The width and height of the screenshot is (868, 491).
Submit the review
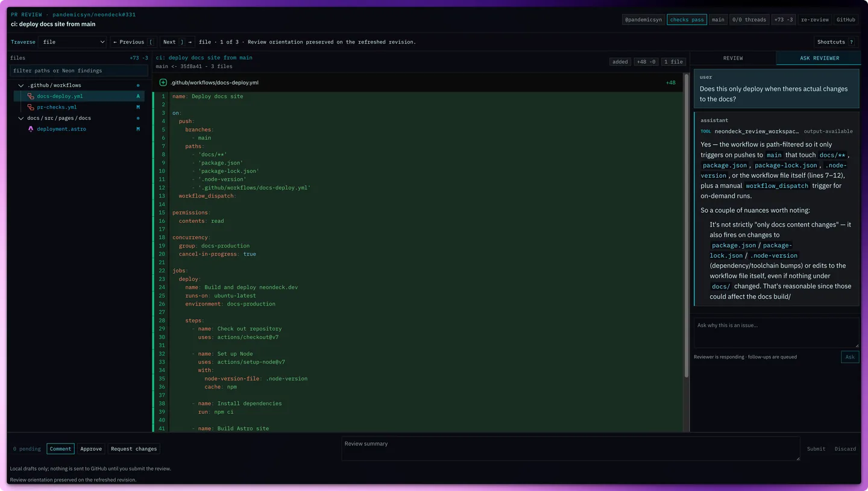[816, 449]
